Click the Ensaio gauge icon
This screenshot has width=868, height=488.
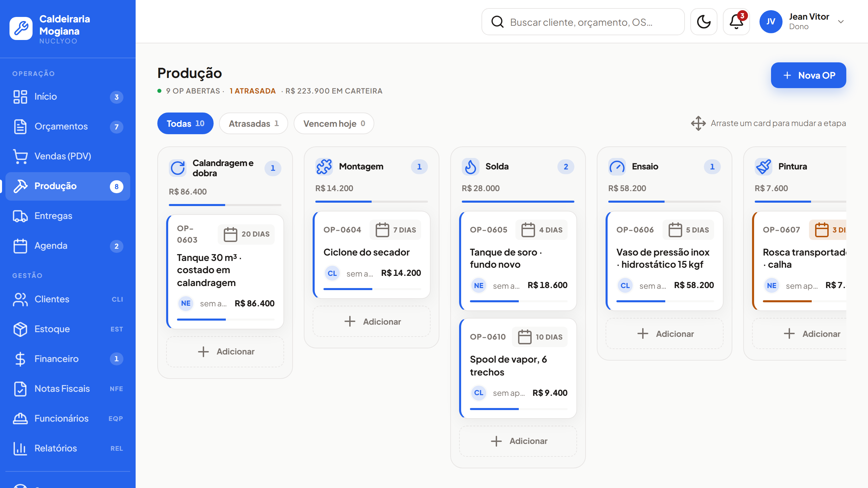(617, 166)
